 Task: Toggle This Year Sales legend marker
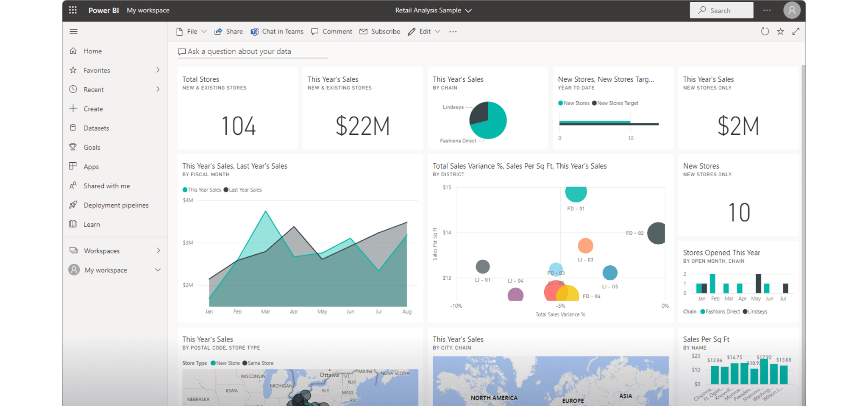pos(185,190)
